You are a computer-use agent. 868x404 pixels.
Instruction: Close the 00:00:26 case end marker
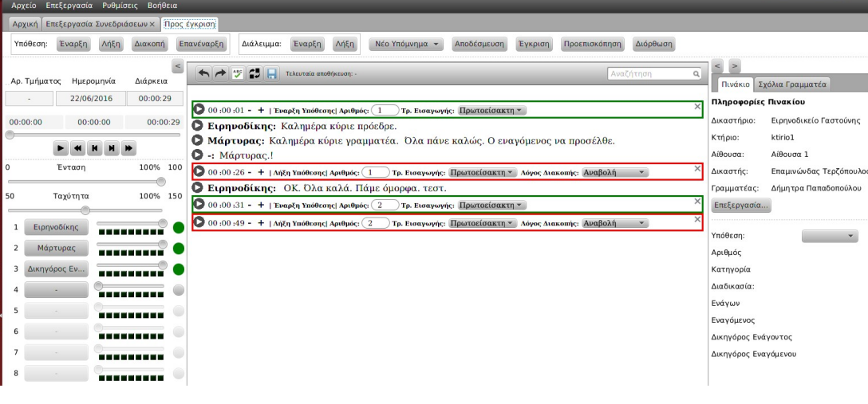pyautogui.click(x=698, y=168)
